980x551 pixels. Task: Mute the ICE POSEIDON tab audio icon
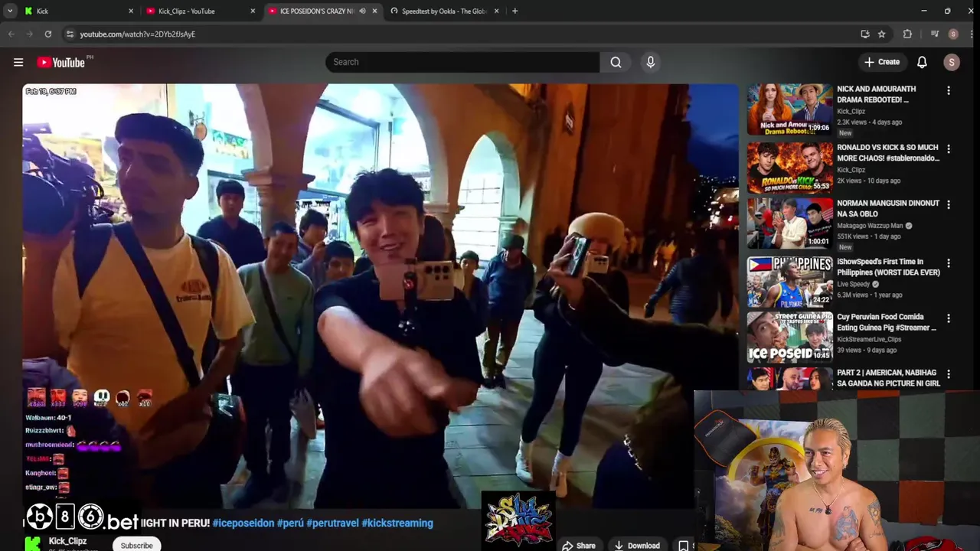[x=362, y=11]
